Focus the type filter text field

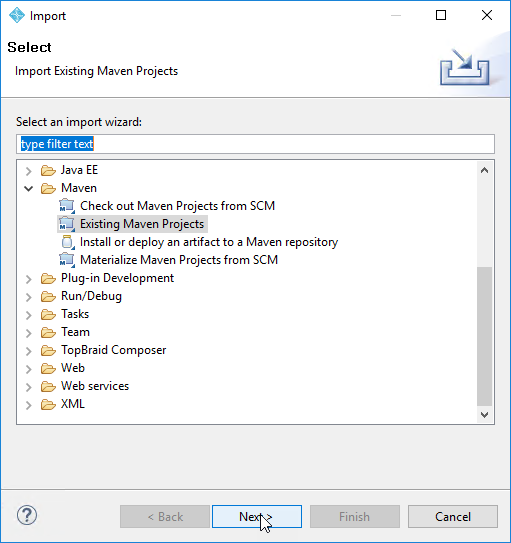255,144
